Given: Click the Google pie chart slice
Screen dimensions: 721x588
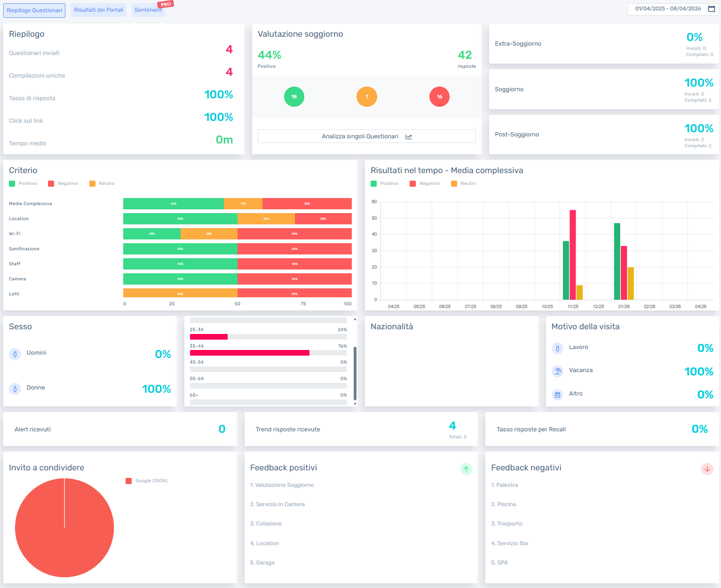Looking at the screenshot, I should (x=64, y=528).
